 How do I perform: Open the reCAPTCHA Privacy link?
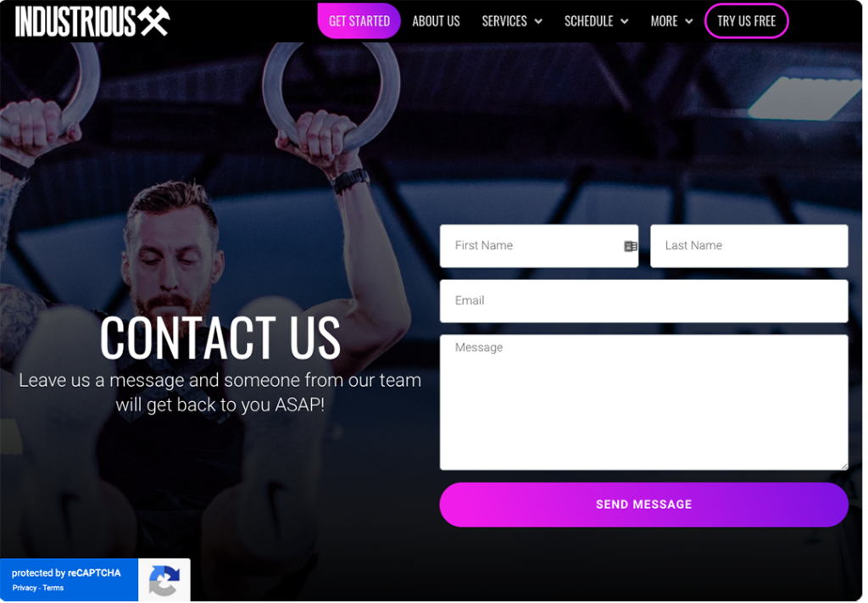tap(25, 588)
